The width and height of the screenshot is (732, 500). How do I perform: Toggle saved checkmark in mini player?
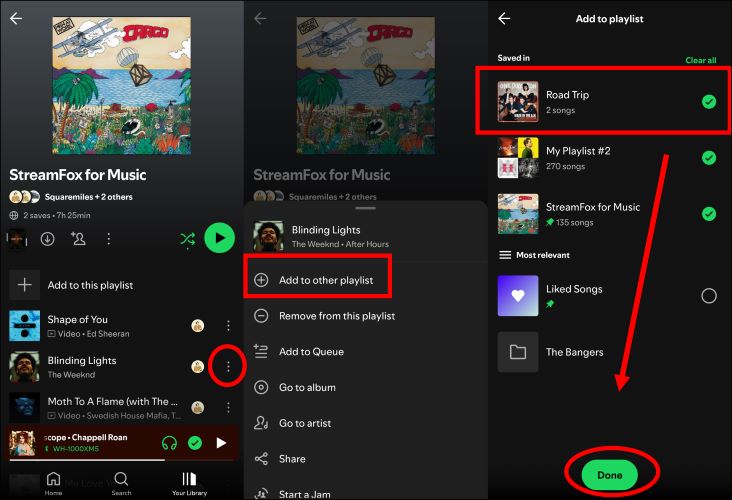point(195,443)
